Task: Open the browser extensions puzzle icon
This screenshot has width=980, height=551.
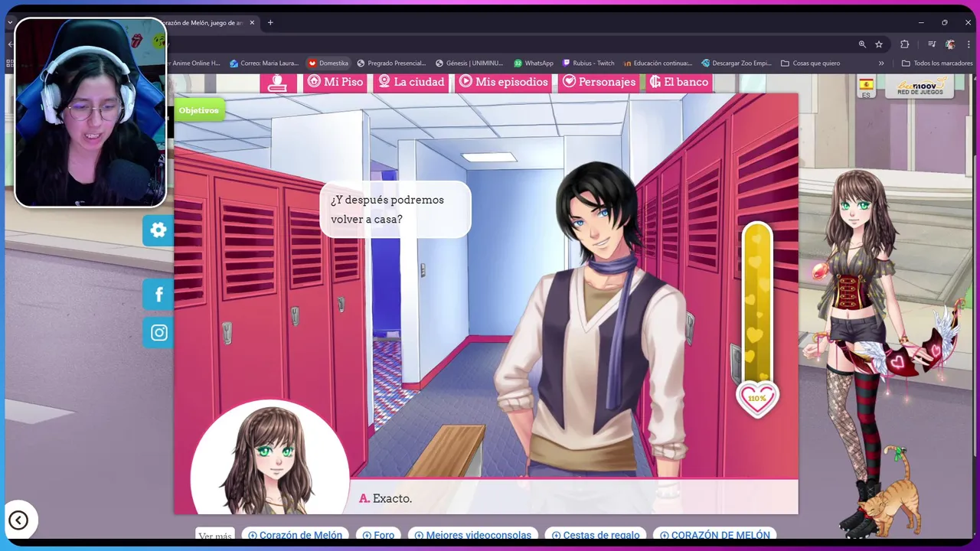Action: tap(905, 44)
